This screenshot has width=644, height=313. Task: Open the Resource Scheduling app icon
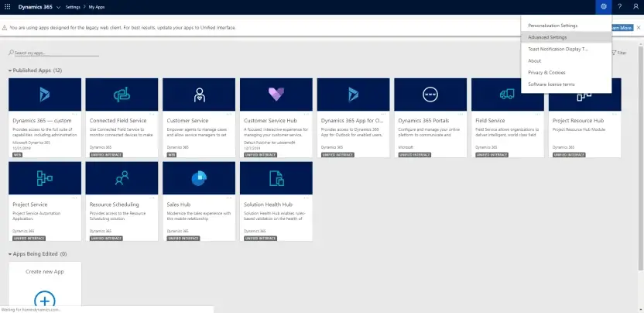pyautogui.click(x=122, y=178)
